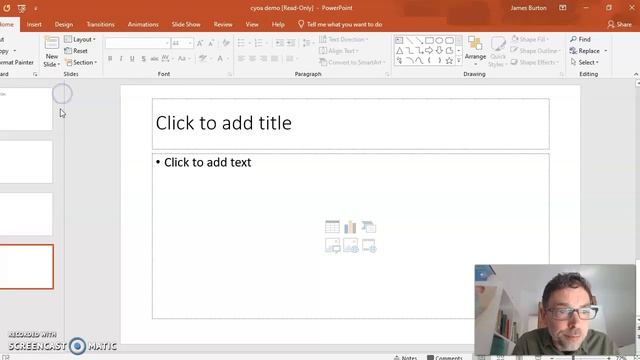Decrease list indent level
The height and width of the screenshot is (360, 640).
pyautogui.click(x=280, y=43)
